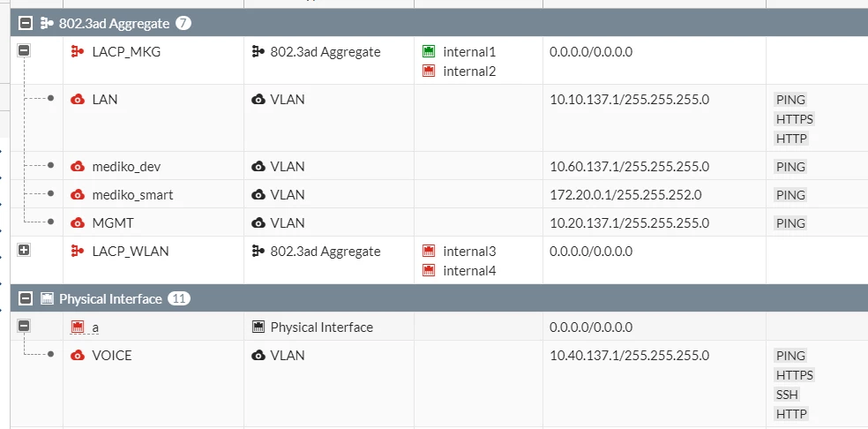
Task: Click the Physical Interface type icon in row a
Action: click(x=258, y=327)
